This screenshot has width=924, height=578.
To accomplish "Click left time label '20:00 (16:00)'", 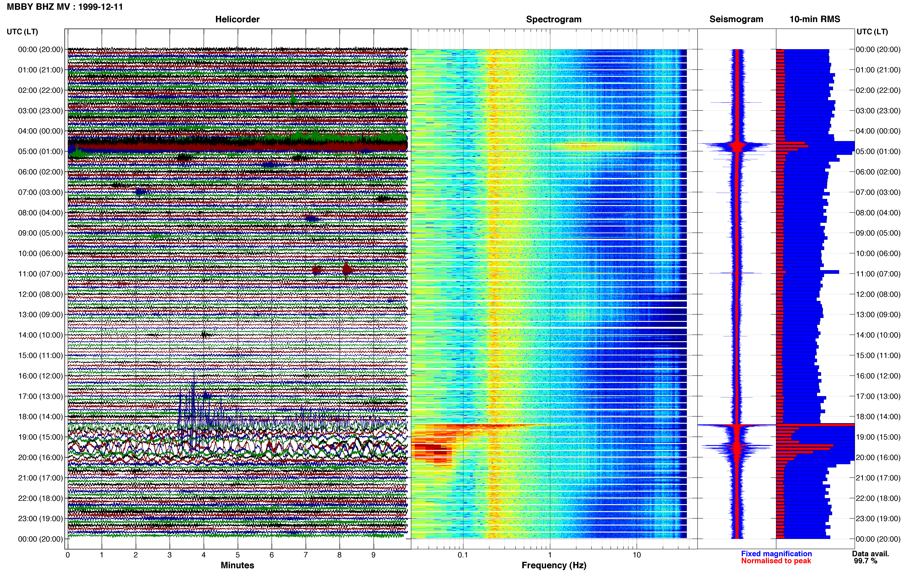I will click(41, 457).
